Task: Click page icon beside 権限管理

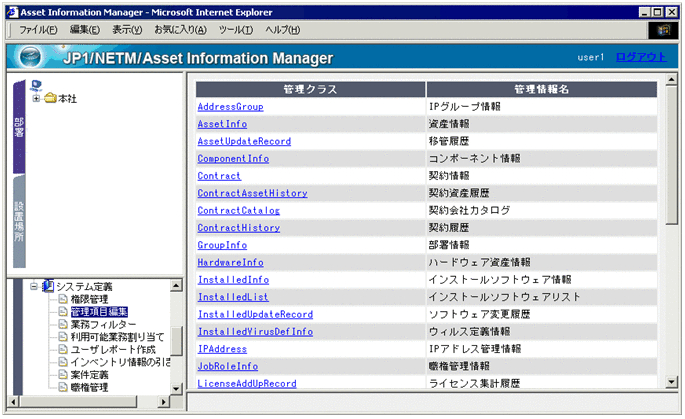Action: pos(63,299)
